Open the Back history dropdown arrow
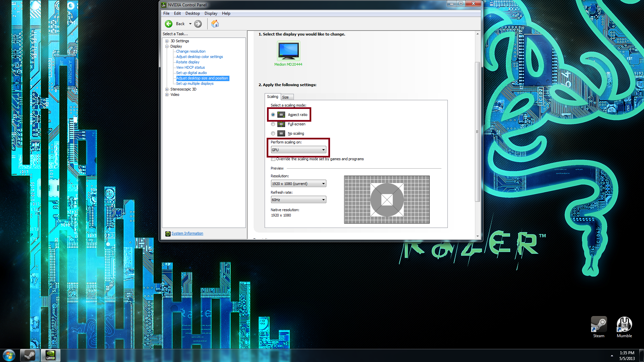This screenshot has width=644, height=362. pos(190,24)
